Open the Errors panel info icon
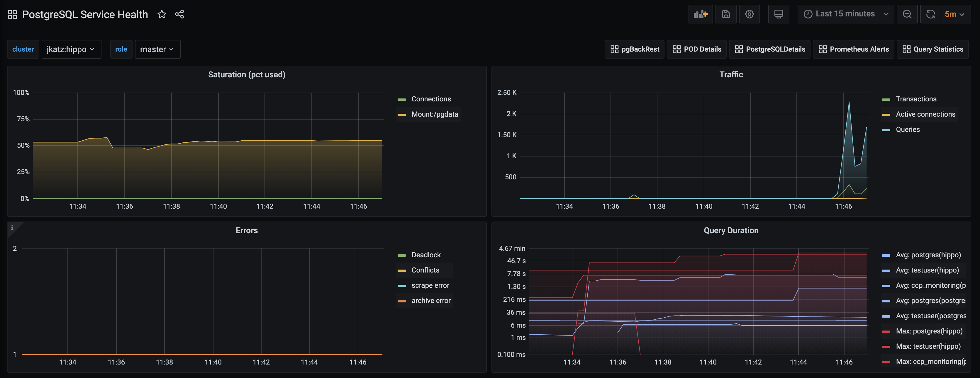The image size is (980, 378). (x=12, y=227)
